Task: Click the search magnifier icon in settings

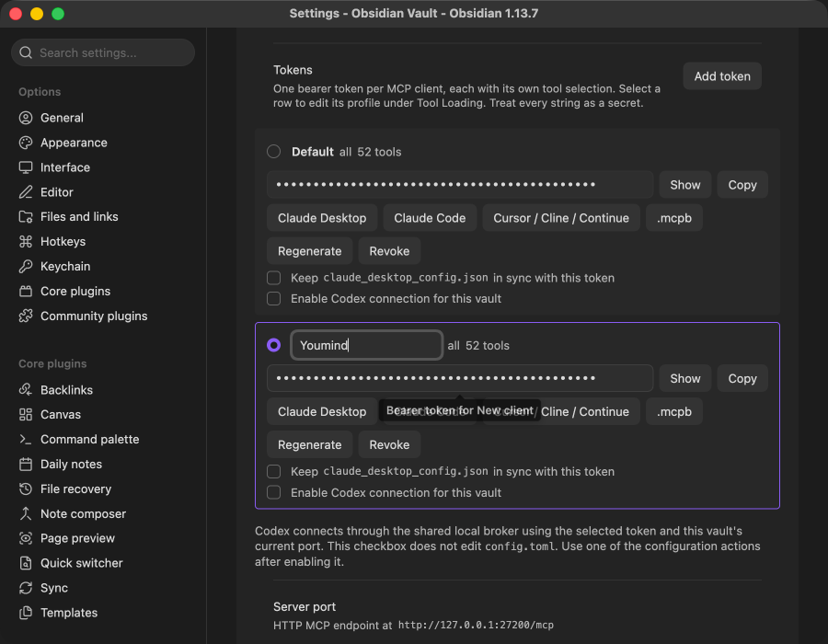Action: point(26,52)
